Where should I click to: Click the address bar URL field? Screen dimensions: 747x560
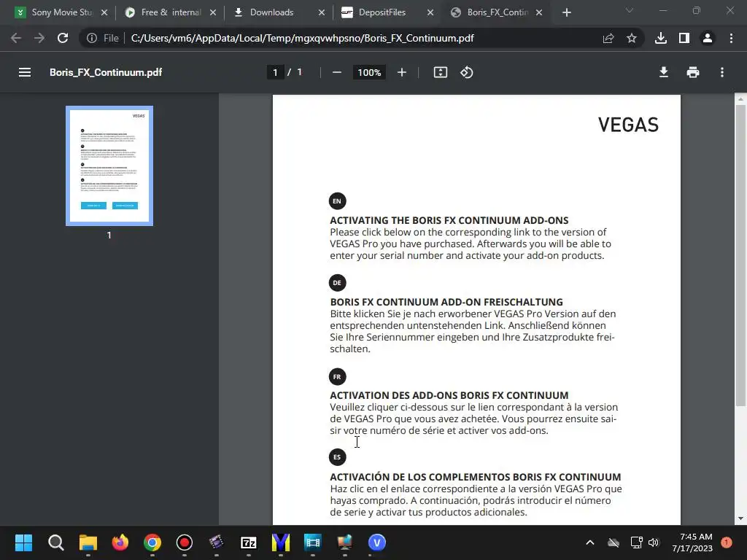pyautogui.click(x=302, y=38)
